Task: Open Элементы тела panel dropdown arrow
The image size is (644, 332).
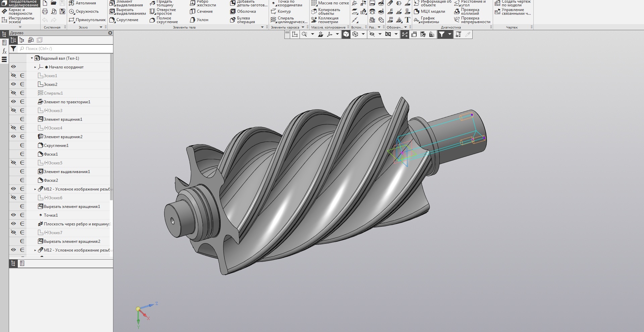Action: pyautogui.click(x=262, y=27)
